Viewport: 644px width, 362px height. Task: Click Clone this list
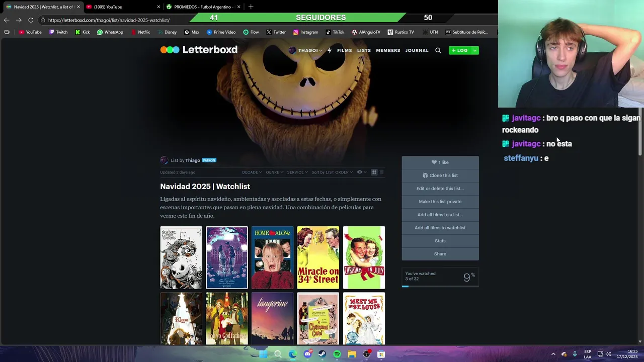point(440,175)
